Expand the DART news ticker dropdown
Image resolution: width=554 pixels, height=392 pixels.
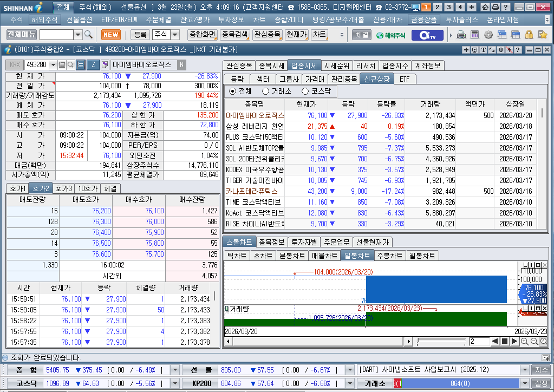pyautogui.click(x=525, y=370)
